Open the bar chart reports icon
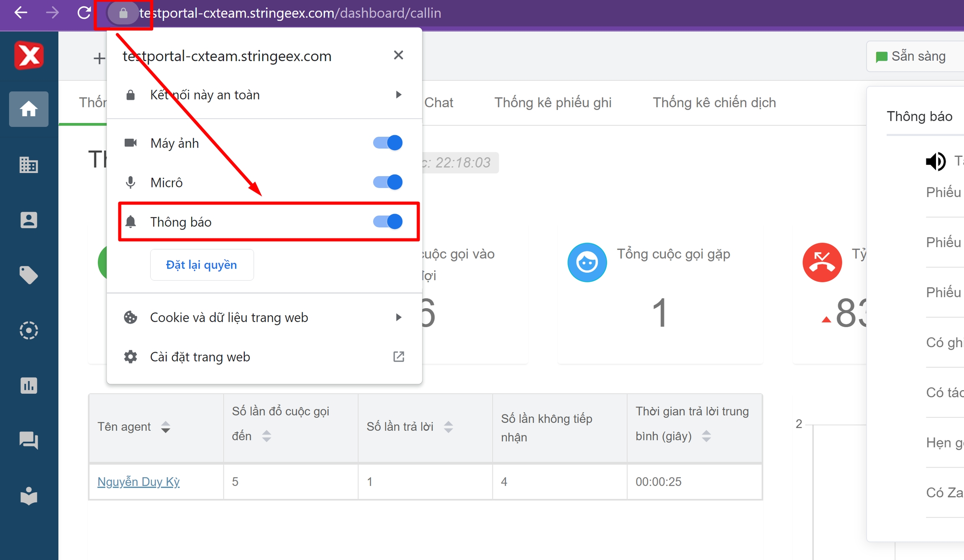Image resolution: width=964 pixels, height=560 pixels. click(28, 385)
